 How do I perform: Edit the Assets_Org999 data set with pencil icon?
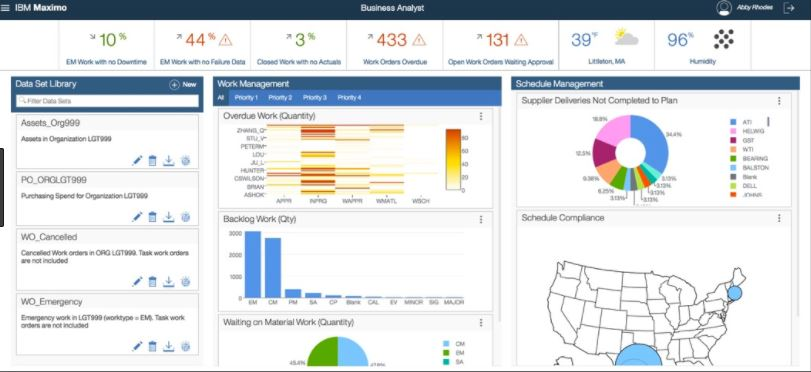(137, 161)
